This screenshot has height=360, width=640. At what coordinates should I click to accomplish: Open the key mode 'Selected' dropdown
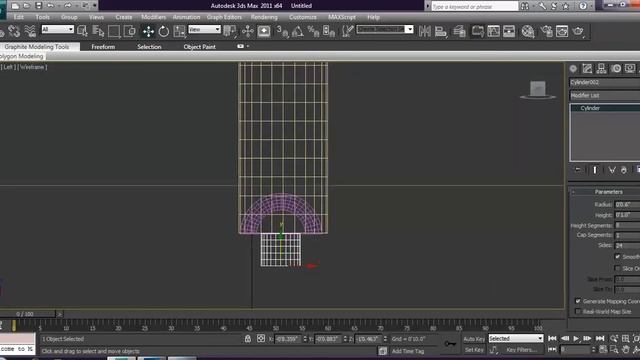[516, 338]
